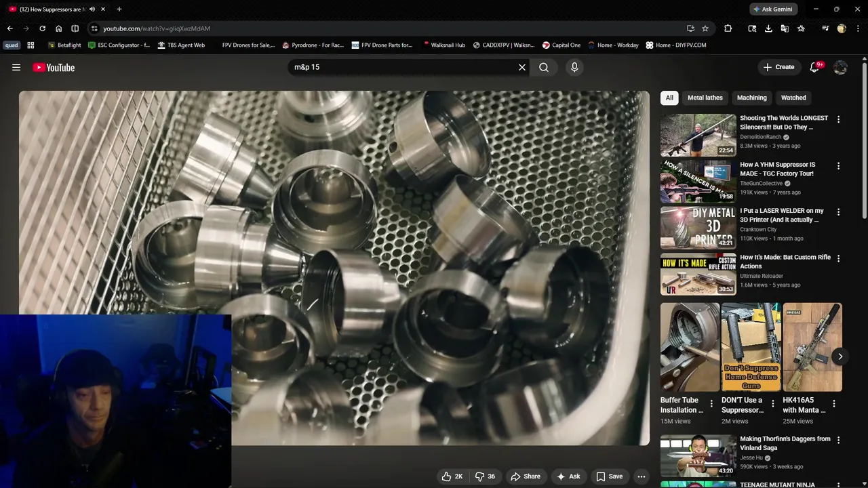This screenshot has width=868, height=488.
Task: Open the quad tab group chip
Action: (x=12, y=45)
